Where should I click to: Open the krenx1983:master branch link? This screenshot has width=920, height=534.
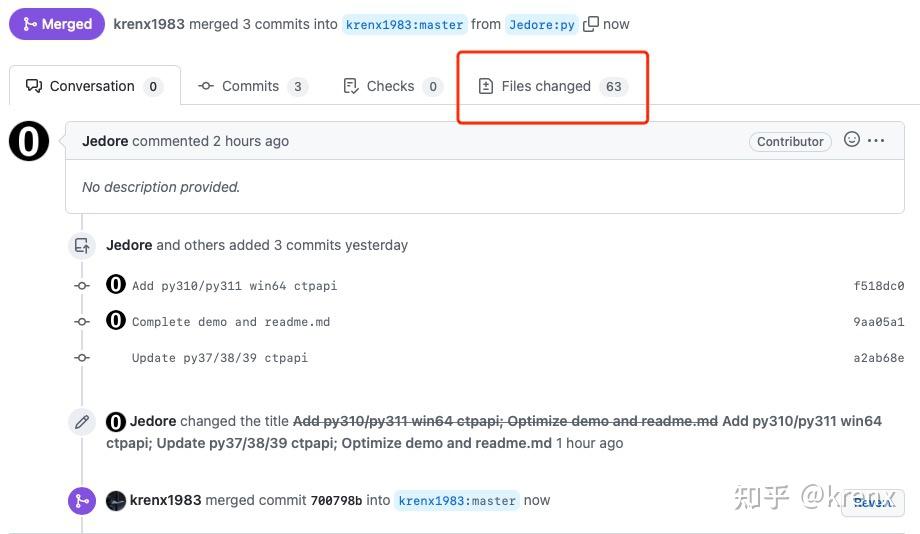404,25
